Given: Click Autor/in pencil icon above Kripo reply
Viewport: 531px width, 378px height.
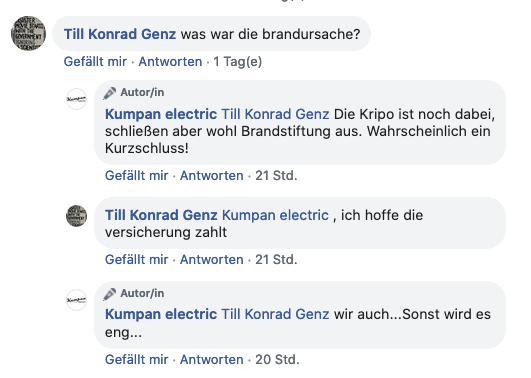Looking at the screenshot, I should 110,93.
